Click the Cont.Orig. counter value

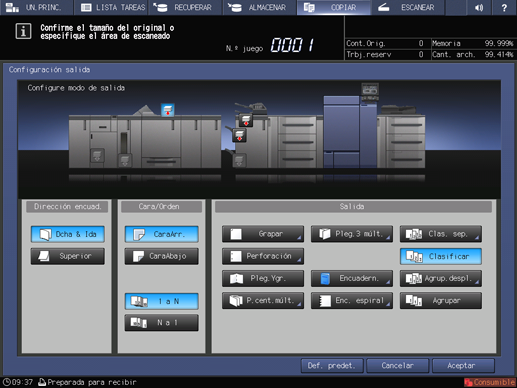pyautogui.click(x=421, y=43)
